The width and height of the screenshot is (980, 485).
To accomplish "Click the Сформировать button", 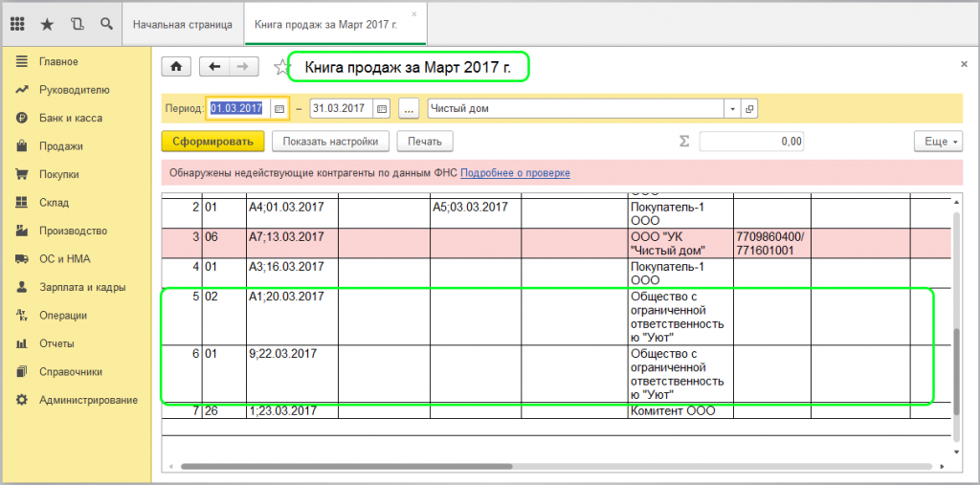I will (212, 142).
